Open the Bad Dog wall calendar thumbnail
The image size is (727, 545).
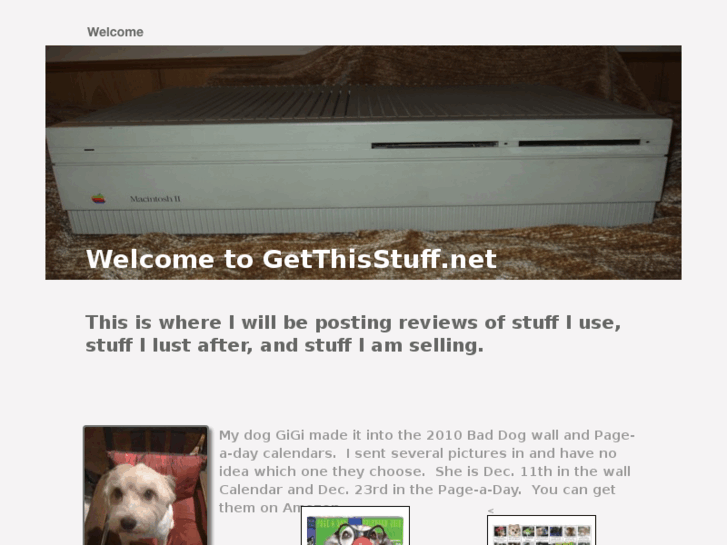(x=542, y=530)
